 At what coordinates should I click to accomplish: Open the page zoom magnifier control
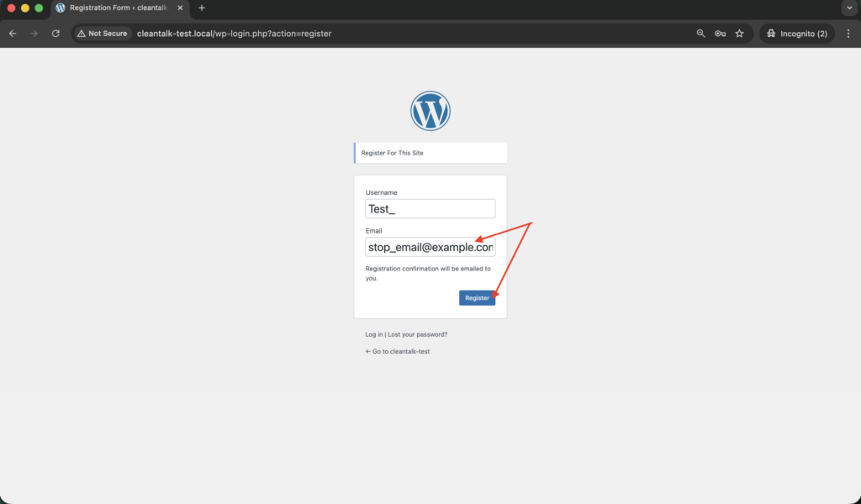(x=700, y=34)
